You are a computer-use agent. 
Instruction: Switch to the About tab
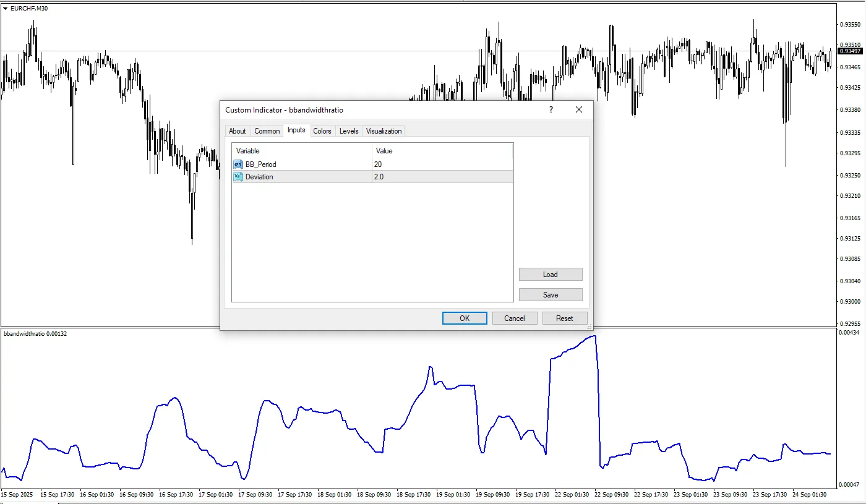(x=237, y=131)
